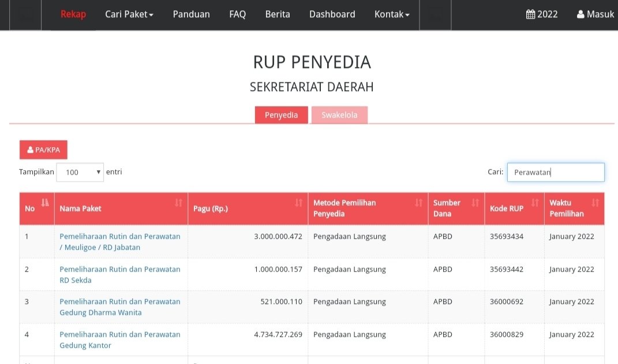Sort packages by Pagu (Rp.) amount
Screen dimensions: 618x364
(298, 202)
